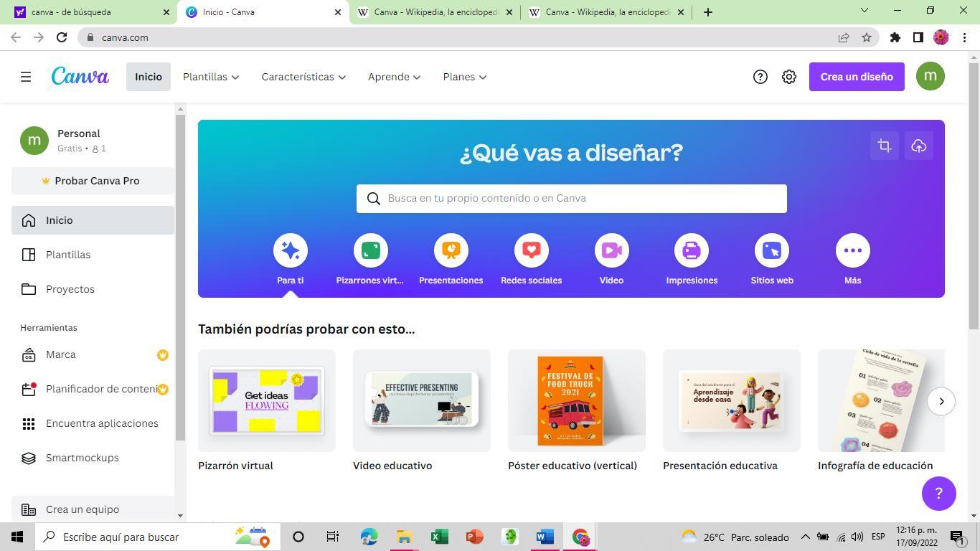Click the Canva logo
Viewport: 980px width, 551px height.
coord(80,76)
